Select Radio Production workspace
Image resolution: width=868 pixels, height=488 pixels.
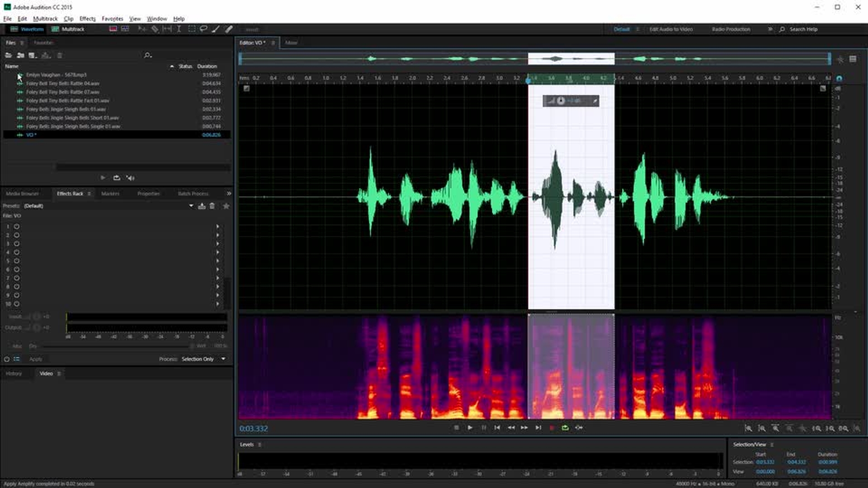(731, 29)
